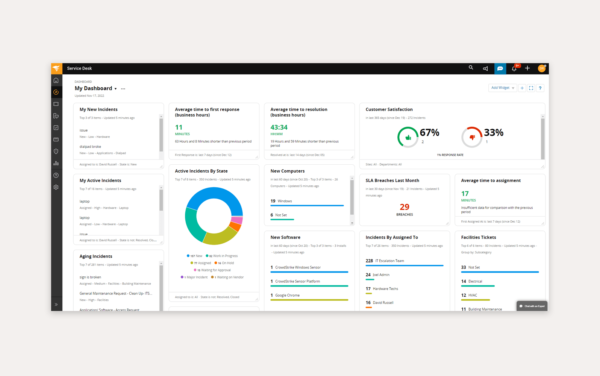
Task: Click the green thumbs-up satisfaction gauge
Action: click(x=408, y=137)
